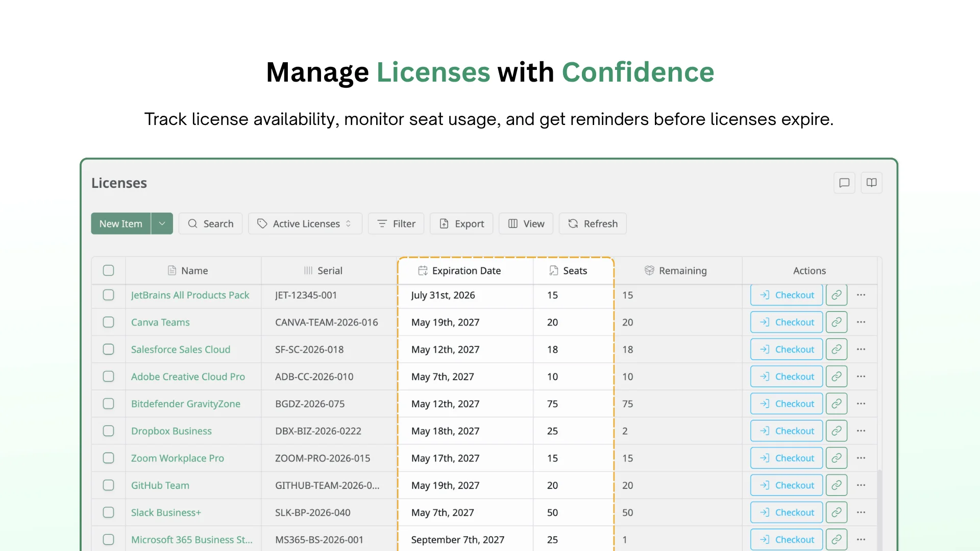Copy link for GitHub Team license
The width and height of the screenshot is (980, 551).
(x=837, y=485)
